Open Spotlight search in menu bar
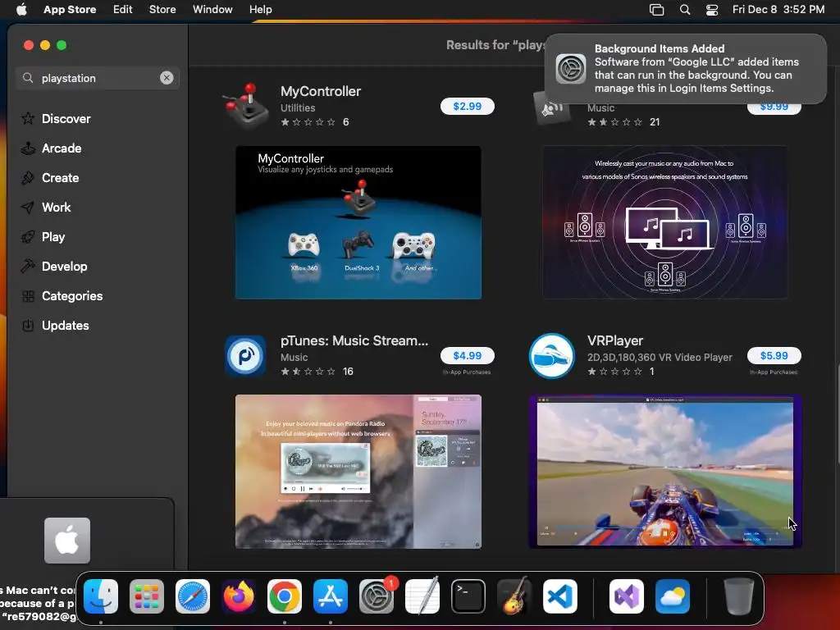The width and height of the screenshot is (840, 630). [685, 9]
